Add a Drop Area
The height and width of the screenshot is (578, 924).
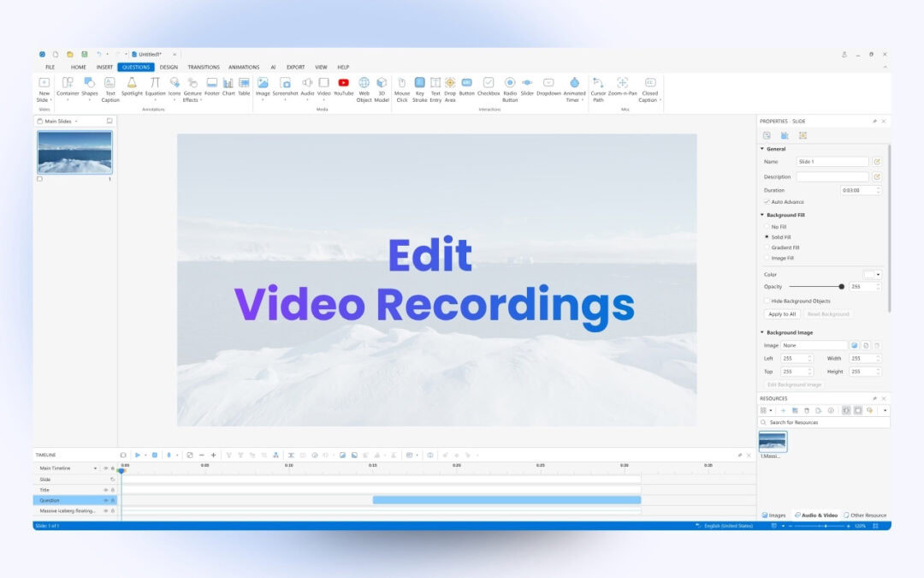click(450, 90)
